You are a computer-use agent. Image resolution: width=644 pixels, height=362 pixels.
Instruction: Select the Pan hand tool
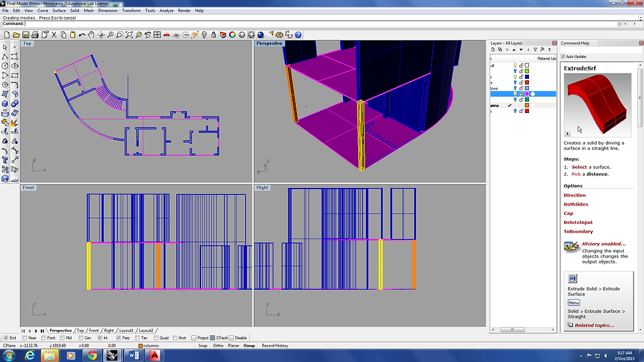91,35
